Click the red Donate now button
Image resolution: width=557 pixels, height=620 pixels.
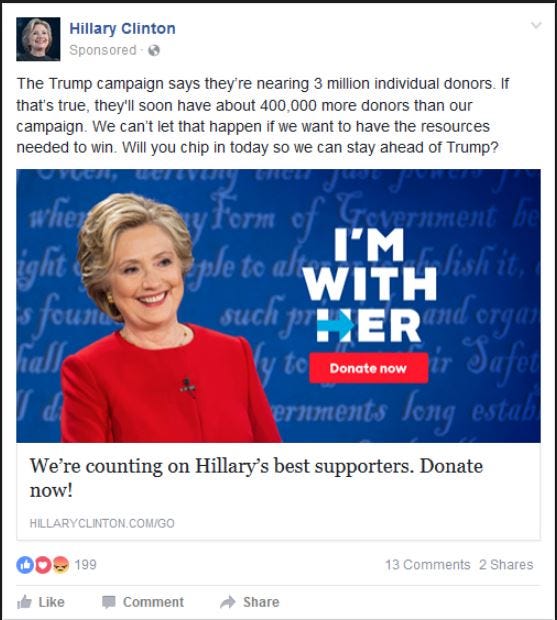tap(368, 368)
